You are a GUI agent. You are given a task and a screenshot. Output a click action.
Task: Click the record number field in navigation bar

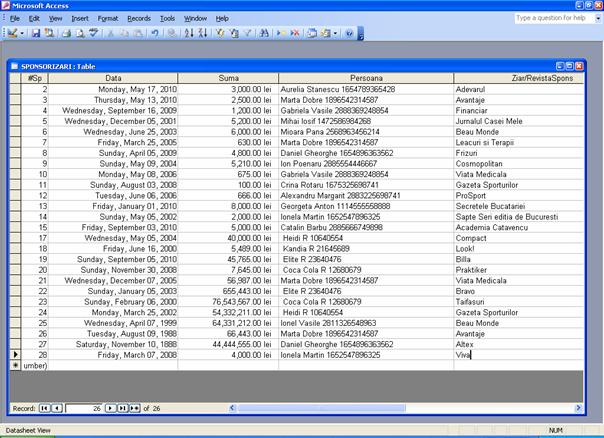(x=84, y=408)
